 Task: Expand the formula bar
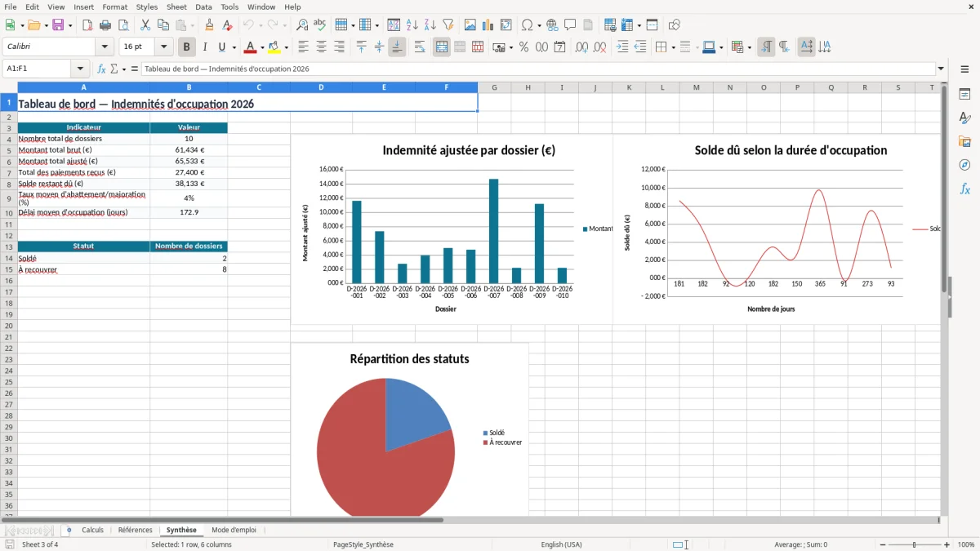pyautogui.click(x=941, y=69)
